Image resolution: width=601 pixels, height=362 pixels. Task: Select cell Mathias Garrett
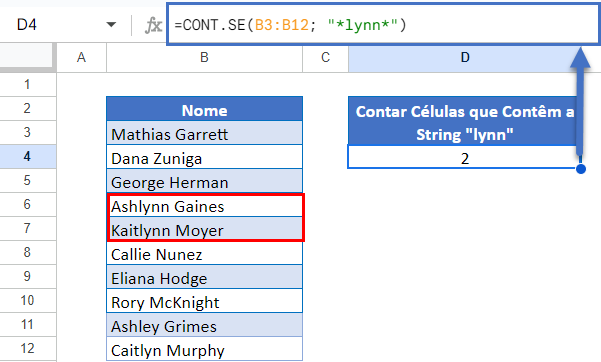click(x=204, y=133)
